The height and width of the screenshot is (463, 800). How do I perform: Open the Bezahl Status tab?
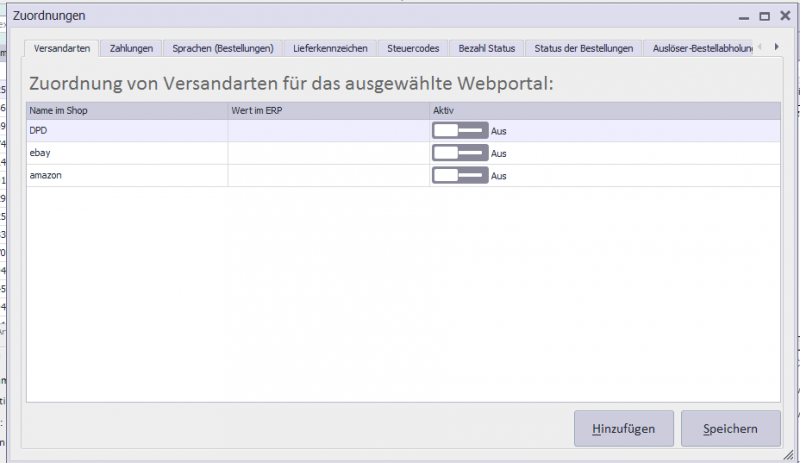487,48
